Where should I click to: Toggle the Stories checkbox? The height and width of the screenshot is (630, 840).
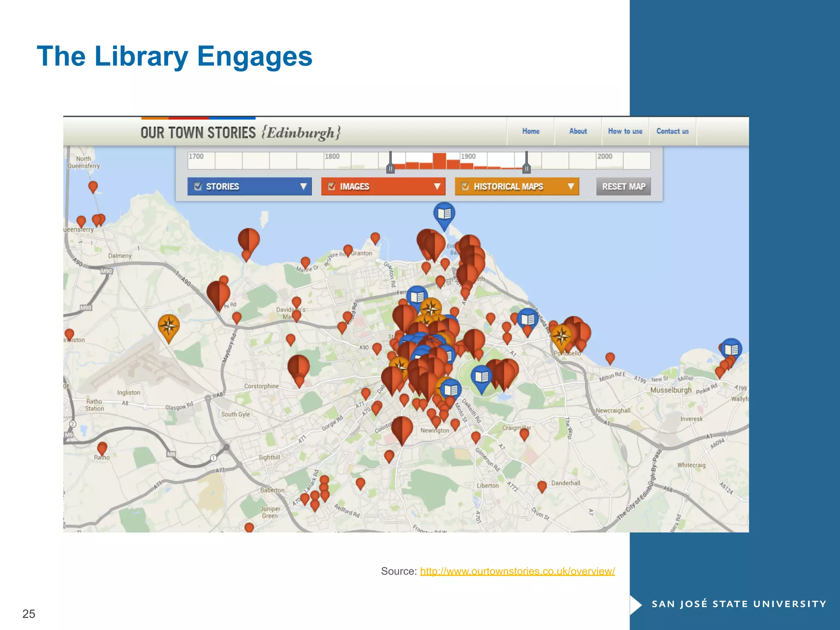198,187
